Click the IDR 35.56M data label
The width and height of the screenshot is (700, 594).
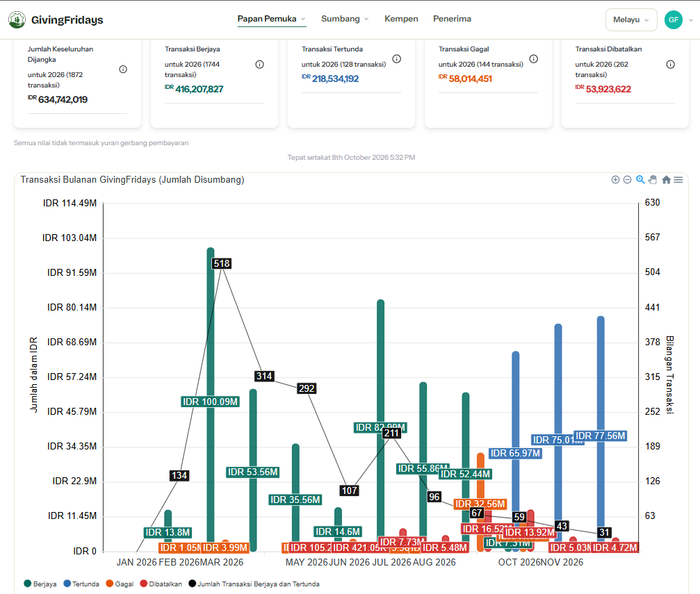[295, 500]
